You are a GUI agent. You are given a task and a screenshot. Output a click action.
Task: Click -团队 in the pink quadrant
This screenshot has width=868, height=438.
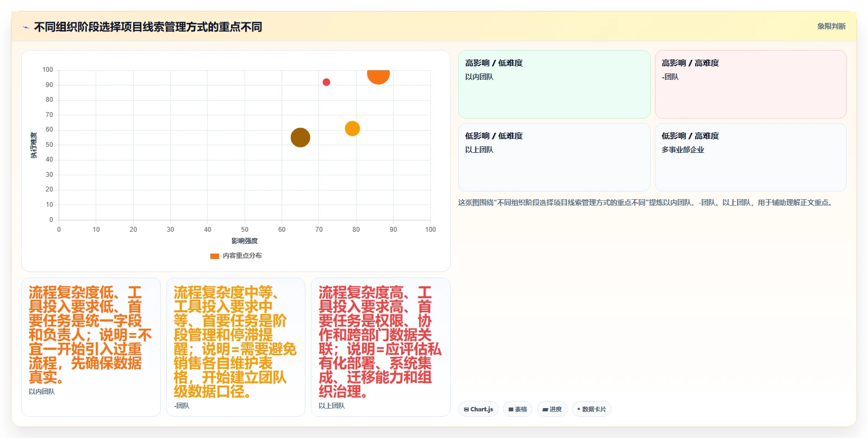point(670,77)
